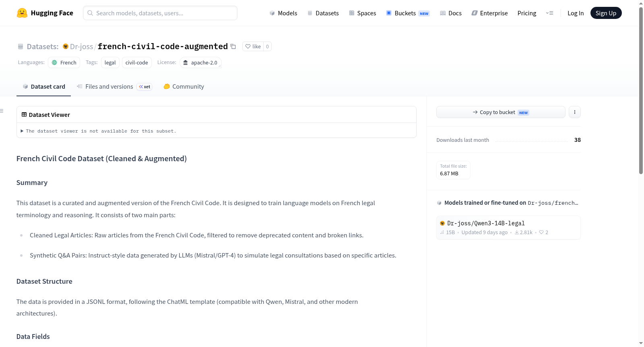Open the three-dot more options menu
Image resolution: width=644 pixels, height=347 pixels.
click(x=575, y=112)
